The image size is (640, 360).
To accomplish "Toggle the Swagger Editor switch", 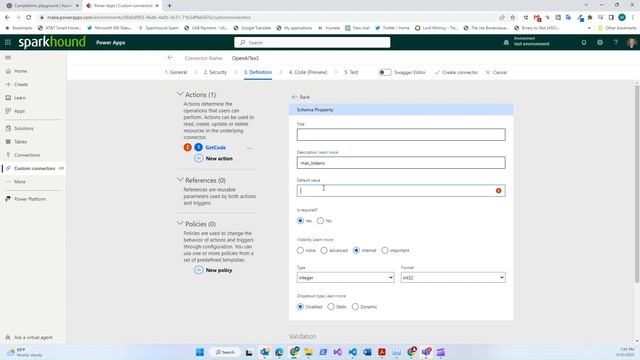I will click(385, 72).
